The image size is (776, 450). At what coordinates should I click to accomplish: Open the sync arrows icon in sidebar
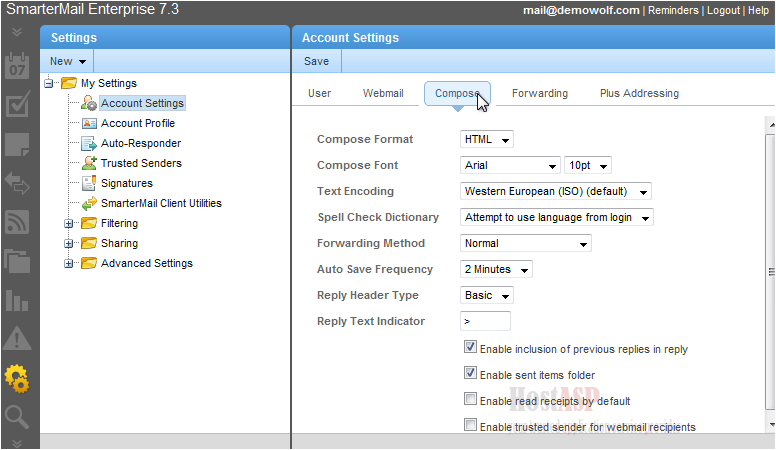coord(17,183)
